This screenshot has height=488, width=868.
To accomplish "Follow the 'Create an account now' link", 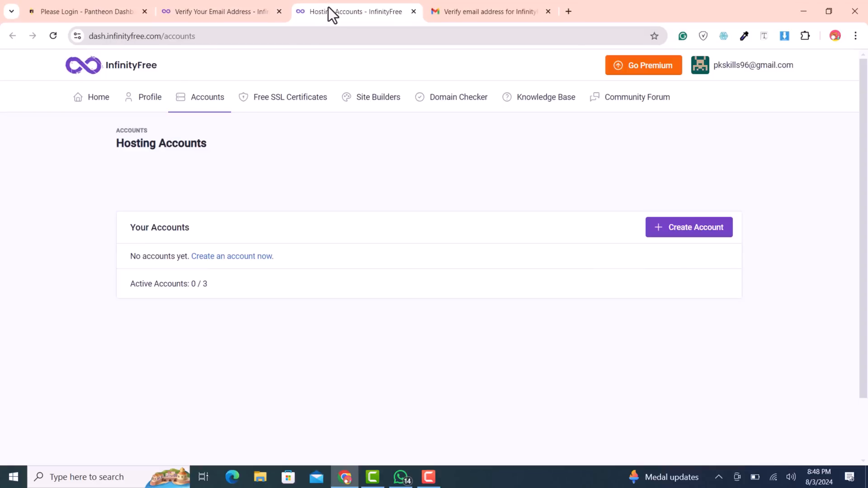I will pyautogui.click(x=232, y=256).
